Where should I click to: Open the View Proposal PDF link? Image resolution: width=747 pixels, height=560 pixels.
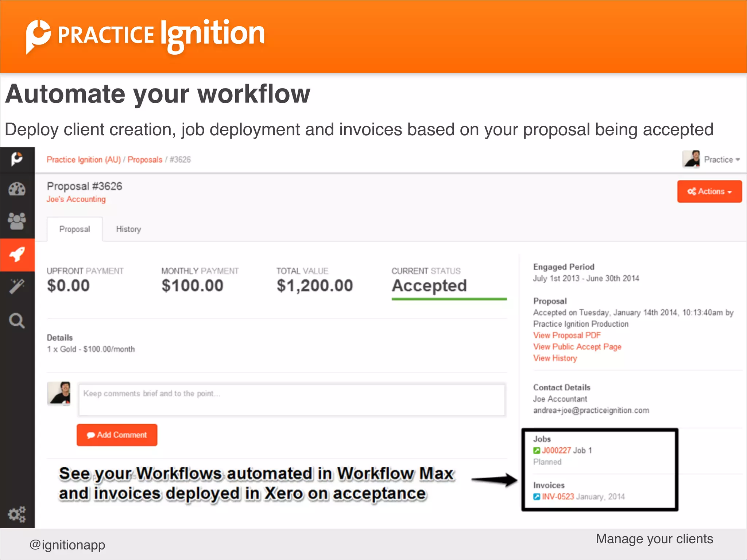(x=567, y=335)
